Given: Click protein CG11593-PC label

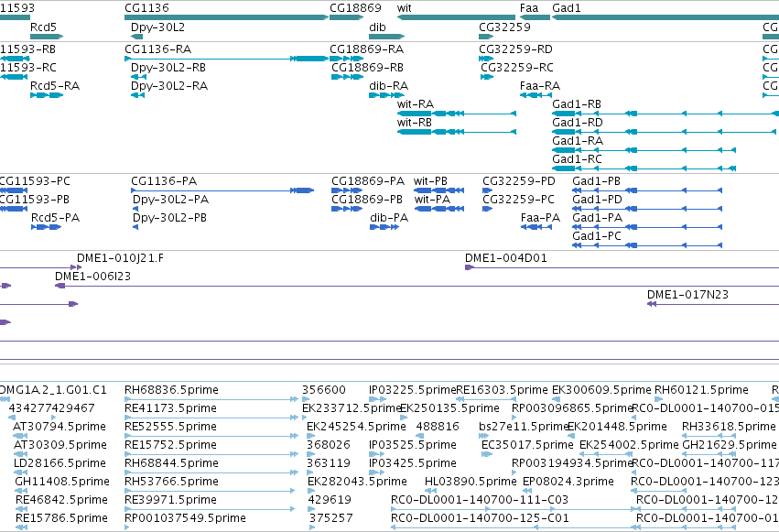Looking at the screenshot, I should point(35,181).
